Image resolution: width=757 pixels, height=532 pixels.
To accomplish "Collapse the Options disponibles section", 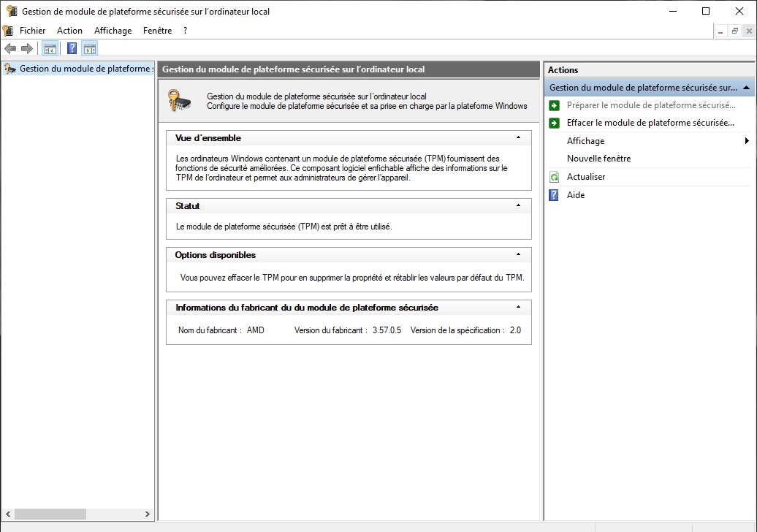I will tap(518, 254).
